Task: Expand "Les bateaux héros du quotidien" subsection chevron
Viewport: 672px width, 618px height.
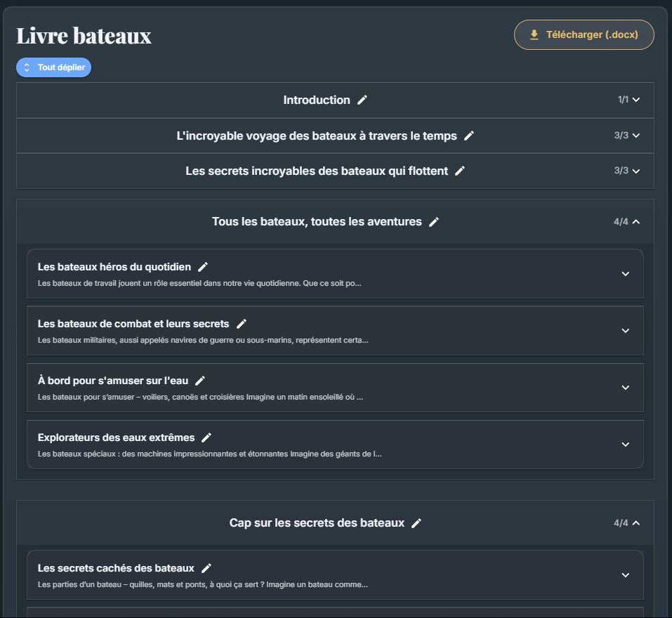Action: pyautogui.click(x=626, y=274)
